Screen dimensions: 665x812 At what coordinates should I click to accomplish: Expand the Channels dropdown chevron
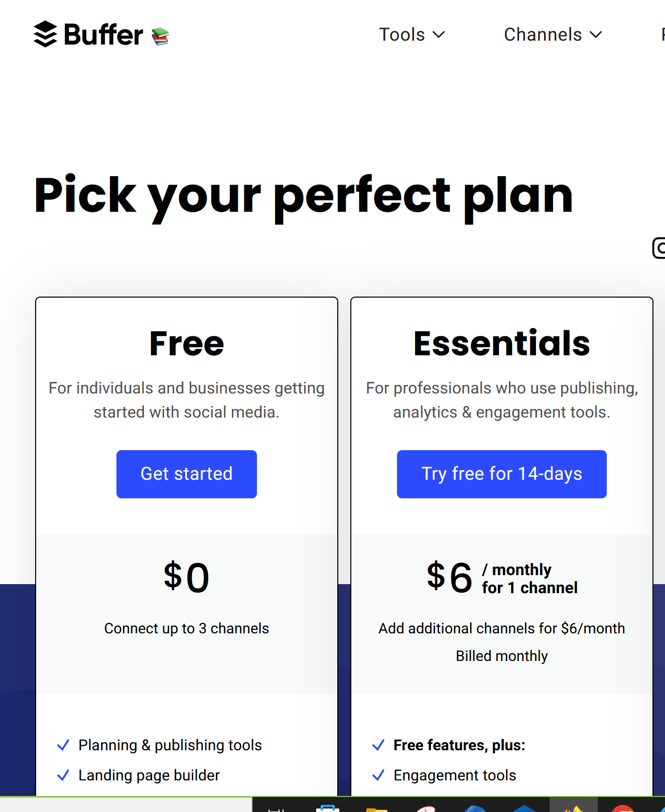coord(596,35)
